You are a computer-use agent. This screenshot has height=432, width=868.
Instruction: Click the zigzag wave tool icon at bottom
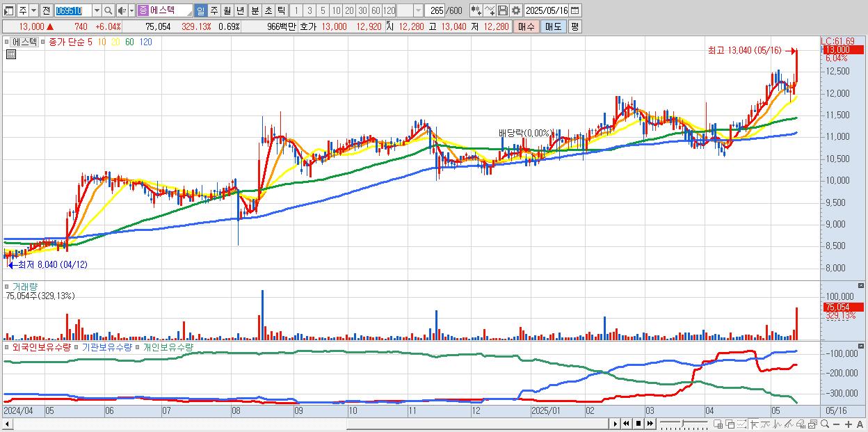pyautogui.click(x=778, y=424)
